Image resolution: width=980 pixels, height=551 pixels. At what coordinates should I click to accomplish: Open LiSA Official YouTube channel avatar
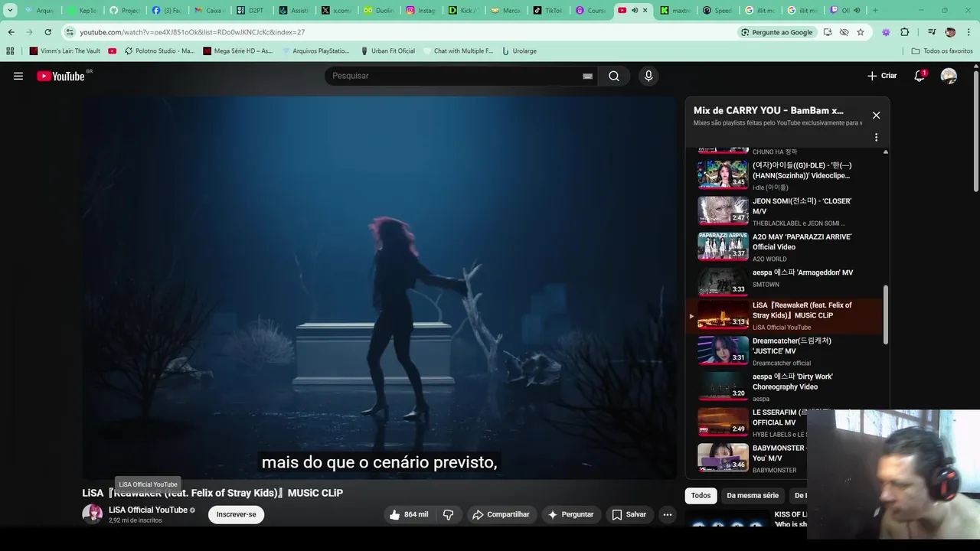point(93,514)
